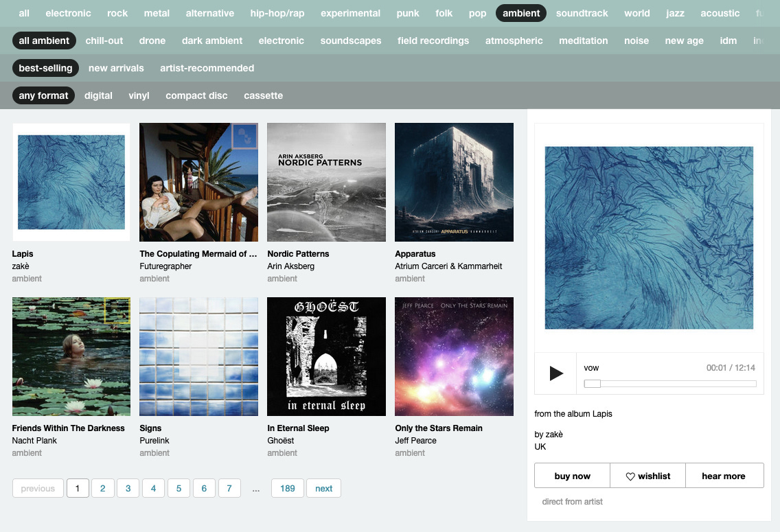Go to page 2

coord(102,488)
